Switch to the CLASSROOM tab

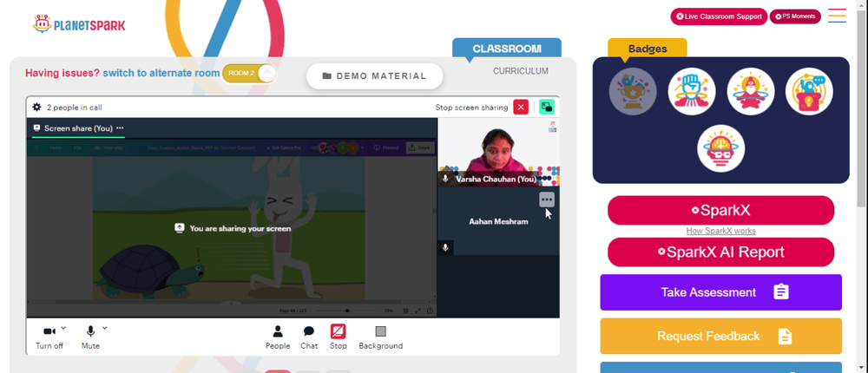pos(507,49)
